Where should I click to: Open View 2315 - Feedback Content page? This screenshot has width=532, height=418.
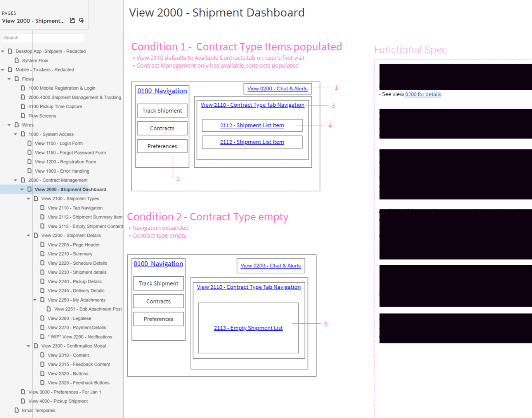tap(79, 364)
